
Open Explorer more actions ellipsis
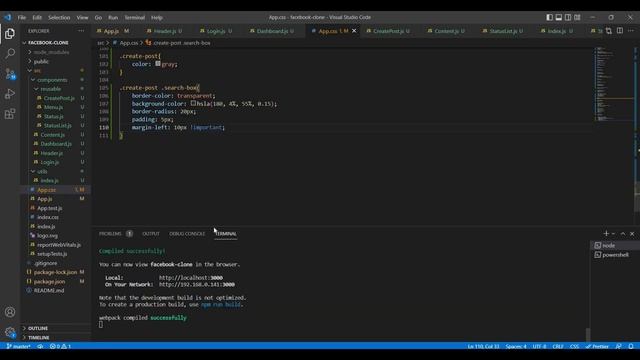[81, 31]
